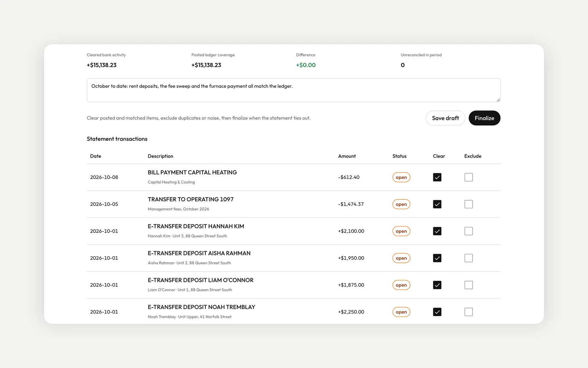Tick Exclude for Capital Heating bill payment
The width and height of the screenshot is (588, 368).
pos(469,177)
